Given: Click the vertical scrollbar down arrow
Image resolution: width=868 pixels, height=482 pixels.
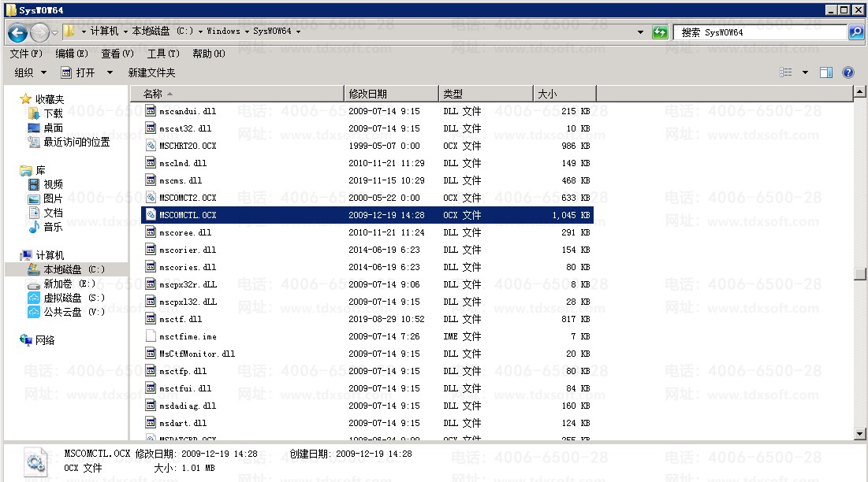Looking at the screenshot, I should pos(859,433).
